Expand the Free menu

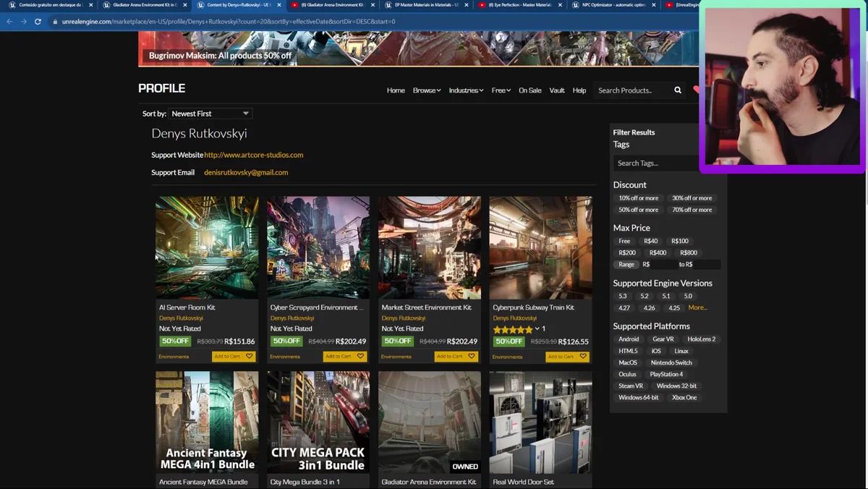pos(501,90)
